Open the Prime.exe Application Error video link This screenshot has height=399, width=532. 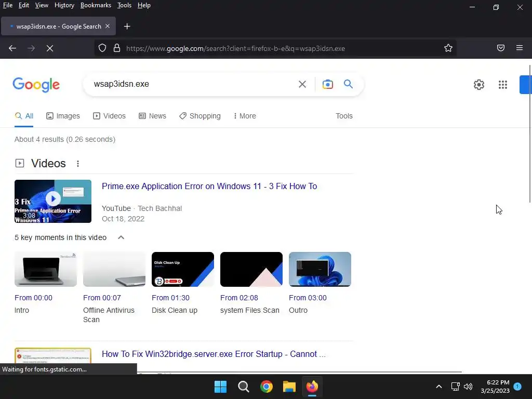coord(209,187)
